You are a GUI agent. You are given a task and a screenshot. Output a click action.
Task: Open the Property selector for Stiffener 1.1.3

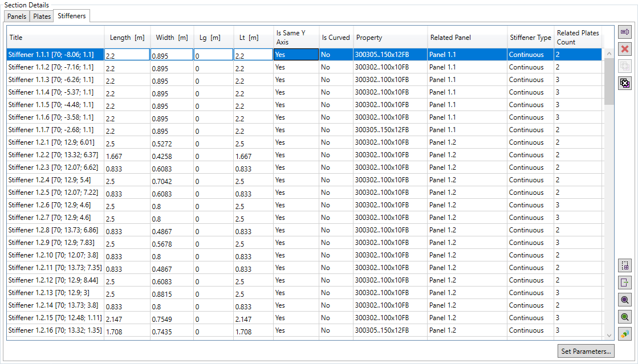[389, 80]
